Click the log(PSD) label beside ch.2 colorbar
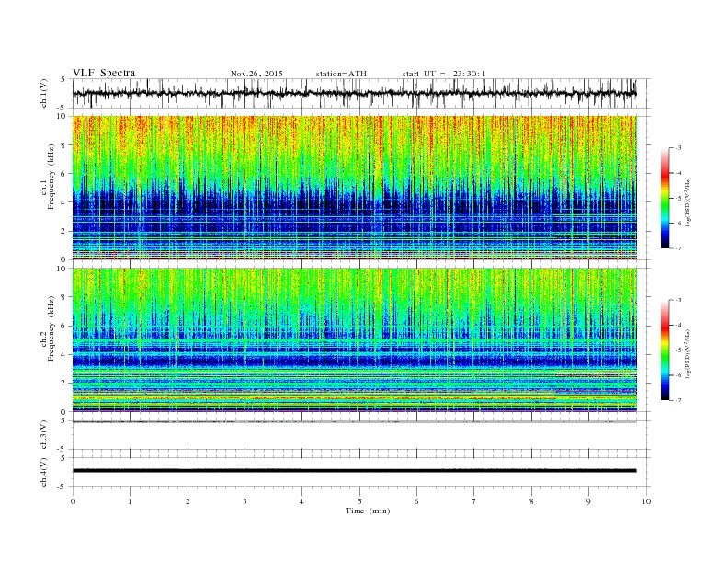Image resolution: width=728 pixels, height=563 pixels. pyautogui.click(x=689, y=353)
